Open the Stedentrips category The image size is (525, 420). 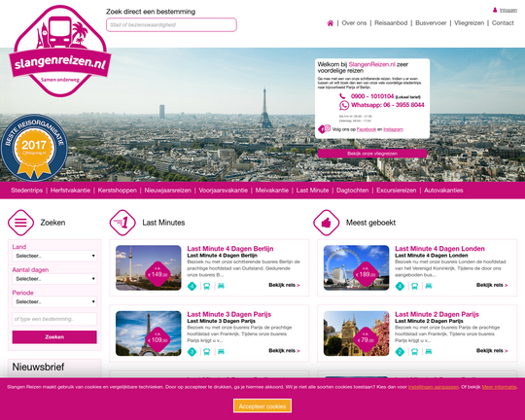pos(27,191)
